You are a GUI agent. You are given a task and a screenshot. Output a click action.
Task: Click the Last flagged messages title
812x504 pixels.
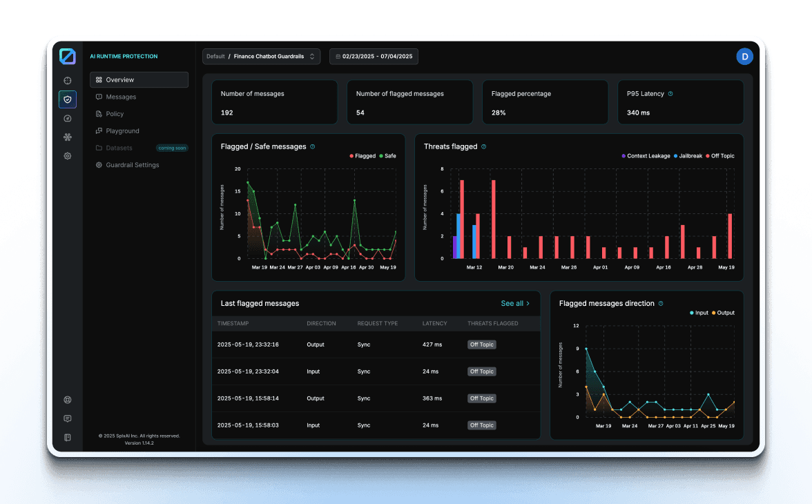click(260, 304)
